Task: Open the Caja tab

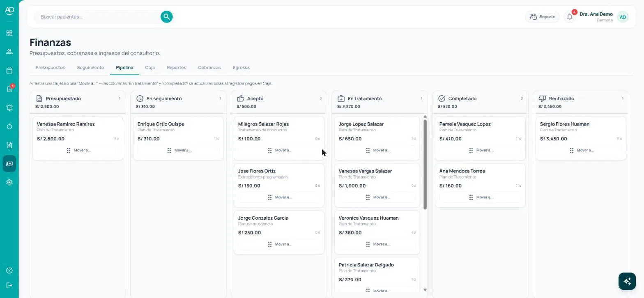Action: (x=150, y=68)
